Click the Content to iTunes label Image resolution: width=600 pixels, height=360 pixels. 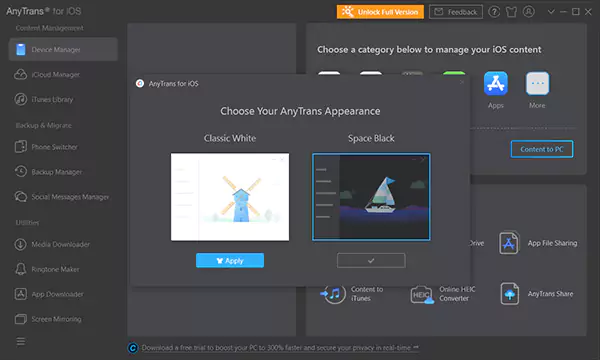(367, 293)
